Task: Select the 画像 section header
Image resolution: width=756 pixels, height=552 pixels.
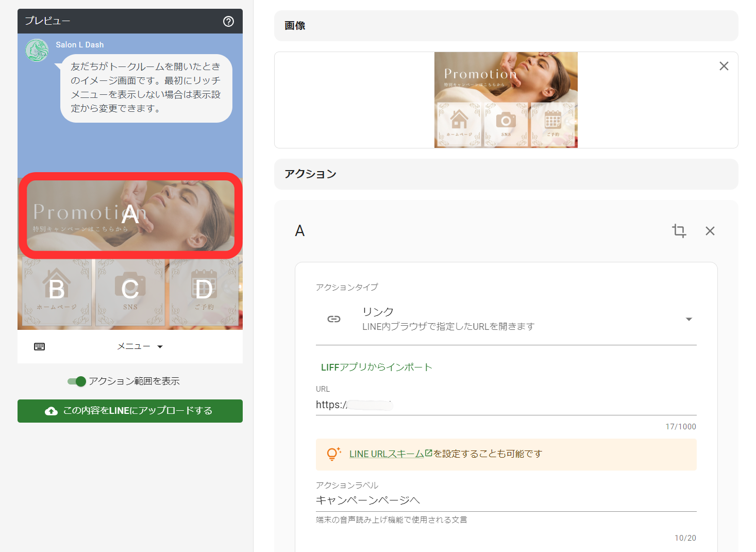Action: (x=294, y=25)
